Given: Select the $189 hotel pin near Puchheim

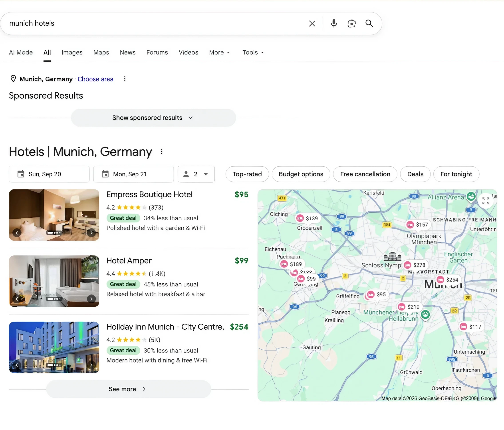Looking at the screenshot, I should 292,264.
